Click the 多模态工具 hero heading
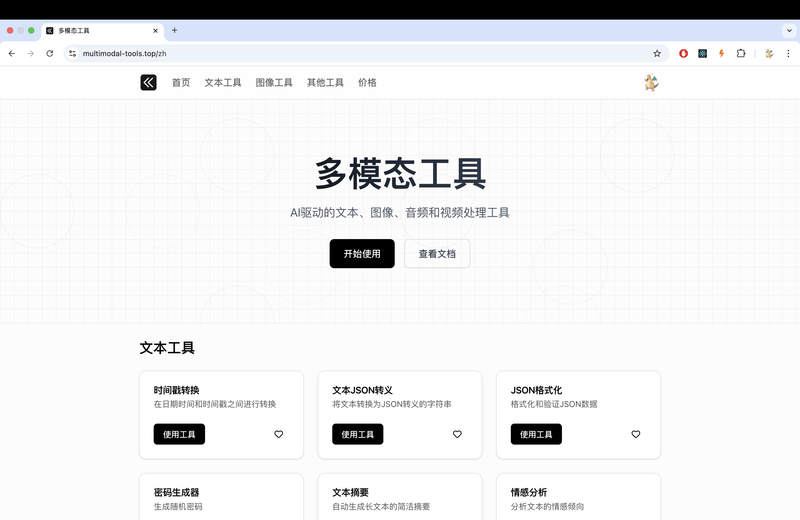The height and width of the screenshot is (520, 800). coord(401,174)
